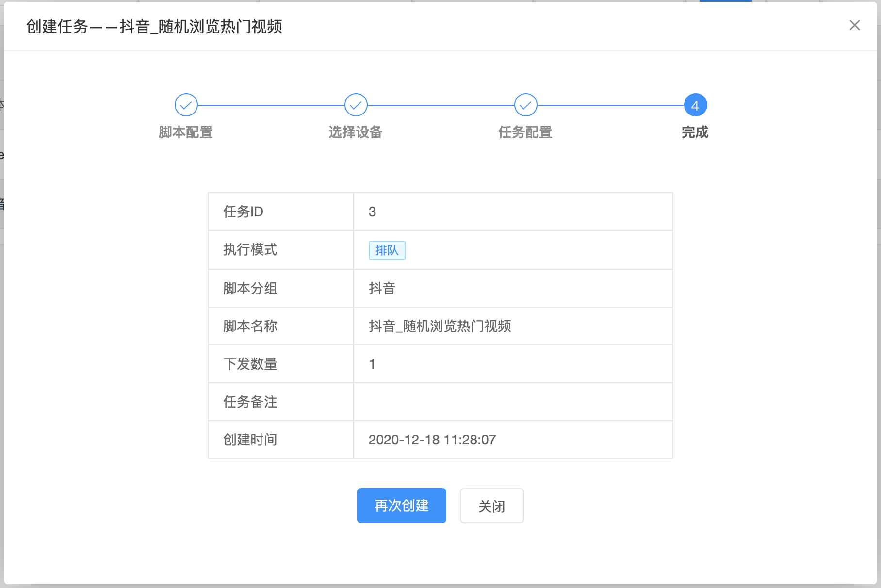Click the 排队 execution mode tag

coord(387,250)
